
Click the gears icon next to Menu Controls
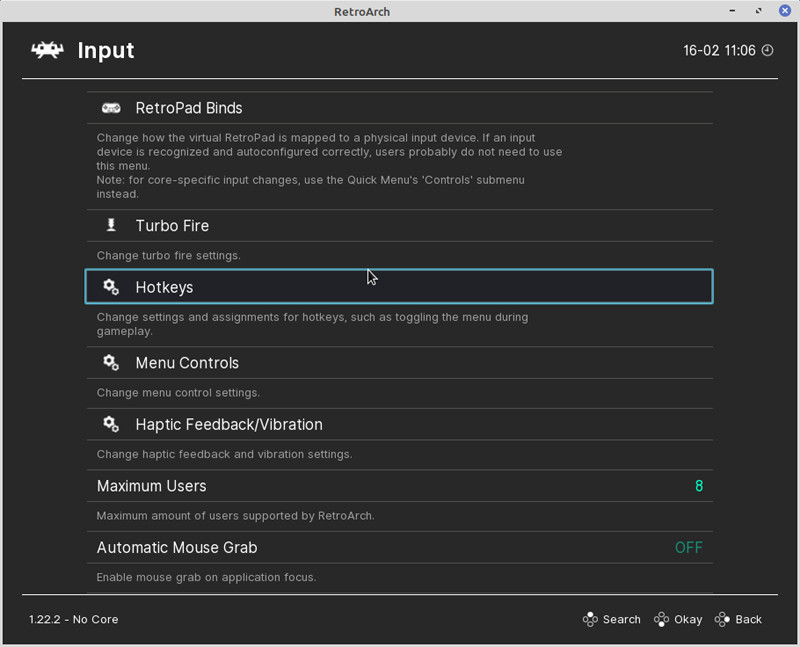click(111, 363)
